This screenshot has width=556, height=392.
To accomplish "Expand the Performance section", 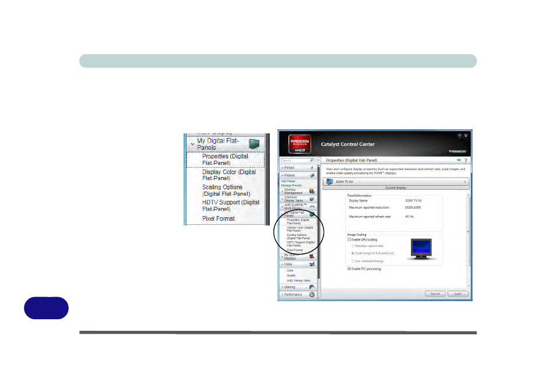I will tap(282, 295).
